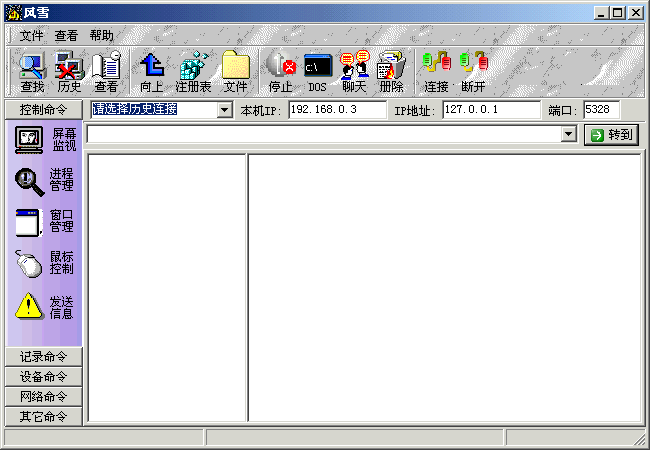The width and height of the screenshot is (650, 450).
Task: Click the 断开 (Disconnect) toolbar icon
Action: click(473, 72)
